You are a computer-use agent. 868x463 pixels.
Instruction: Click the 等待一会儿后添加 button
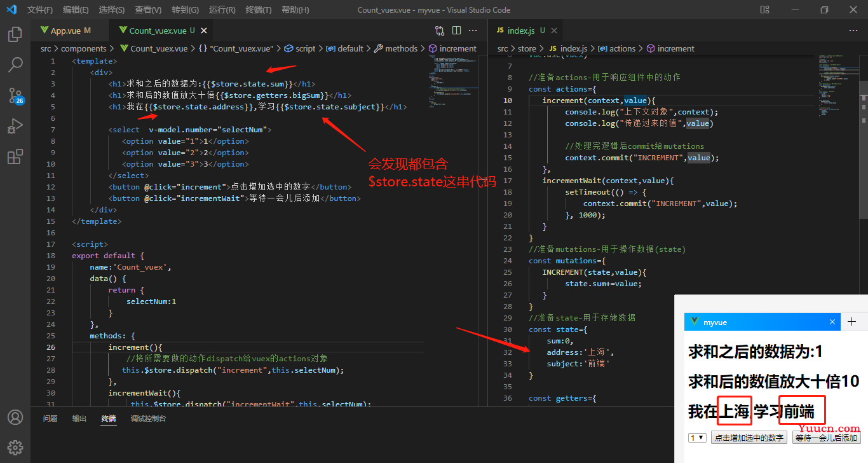[827, 438]
